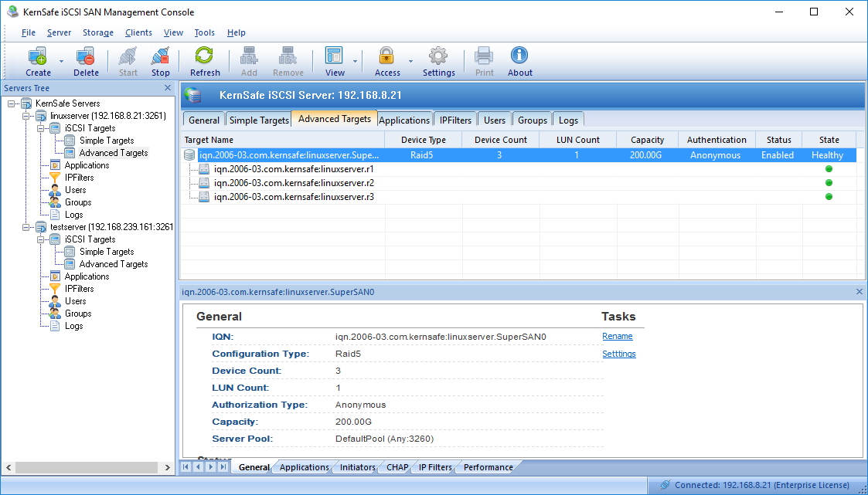The width and height of the screenshot is (868, 495).
Task: Open the CHAP bottom tab
Action: (x=397, y=467)
